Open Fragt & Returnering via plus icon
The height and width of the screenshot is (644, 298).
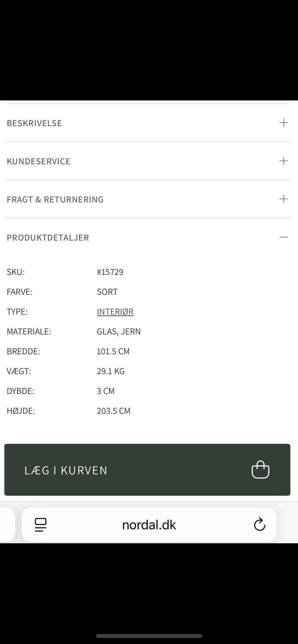(x=283, y=199)
